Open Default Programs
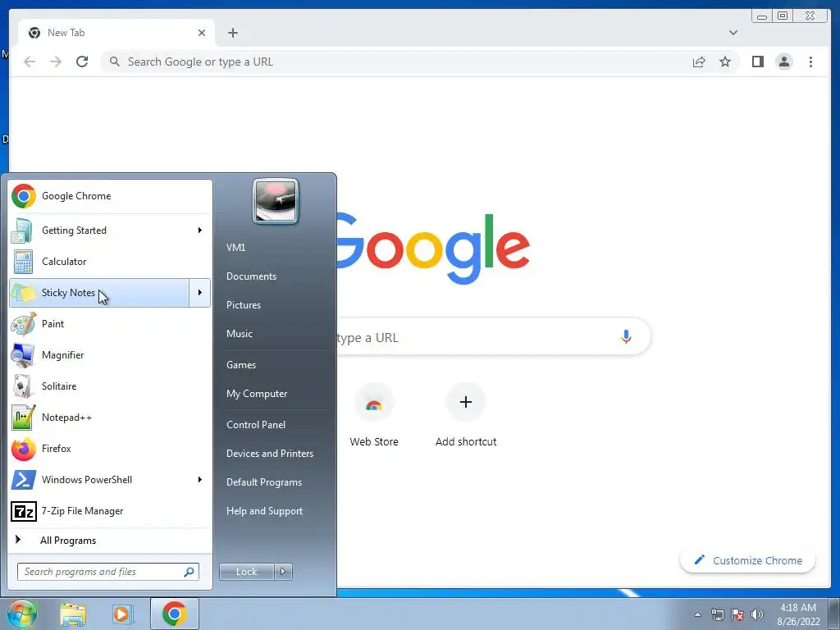Viewport: 840px width, 630px height. pos(264,482)
